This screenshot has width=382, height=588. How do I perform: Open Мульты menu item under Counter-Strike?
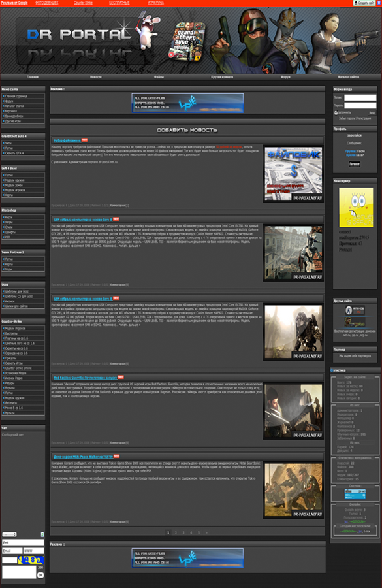click(x=24, y=412)
